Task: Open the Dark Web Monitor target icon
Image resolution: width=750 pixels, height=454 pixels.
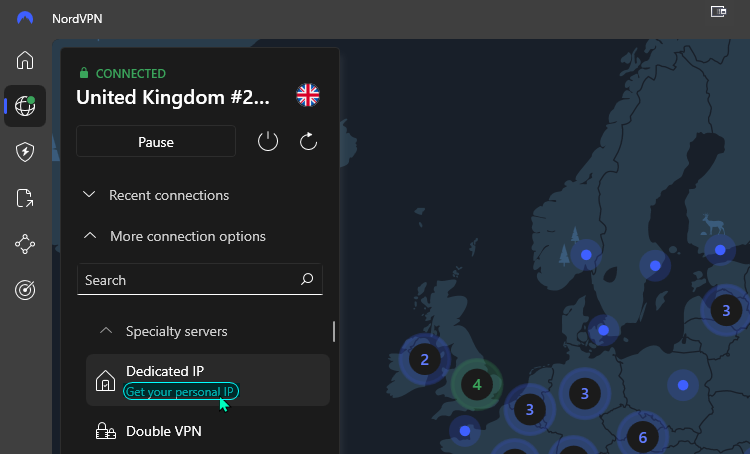Action: pos(25,289)
